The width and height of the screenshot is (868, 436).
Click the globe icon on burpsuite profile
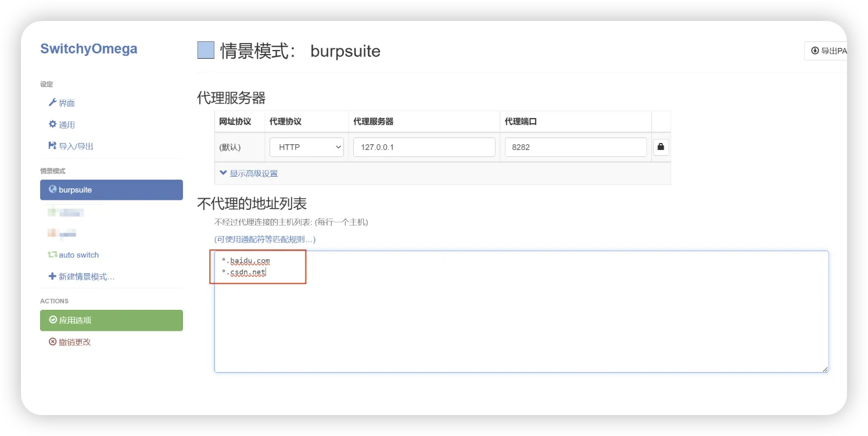click(x=53, y=190)
